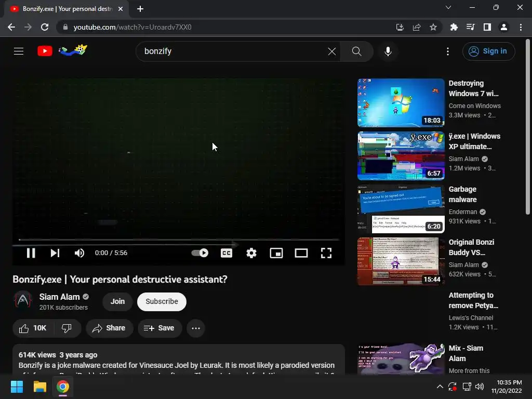This screenshot has width=532, height=399.
Task: Open player settings gear
Action: pyautogui.click(x=251, y=253)
